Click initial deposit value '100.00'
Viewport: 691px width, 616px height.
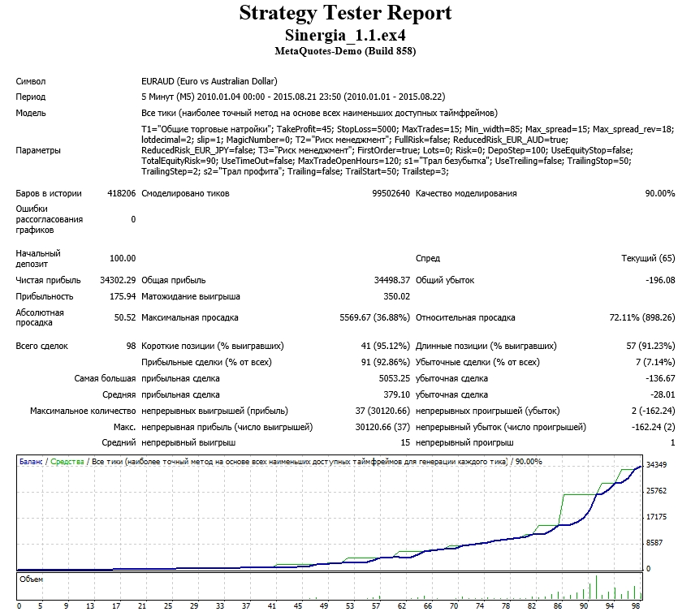123,258
